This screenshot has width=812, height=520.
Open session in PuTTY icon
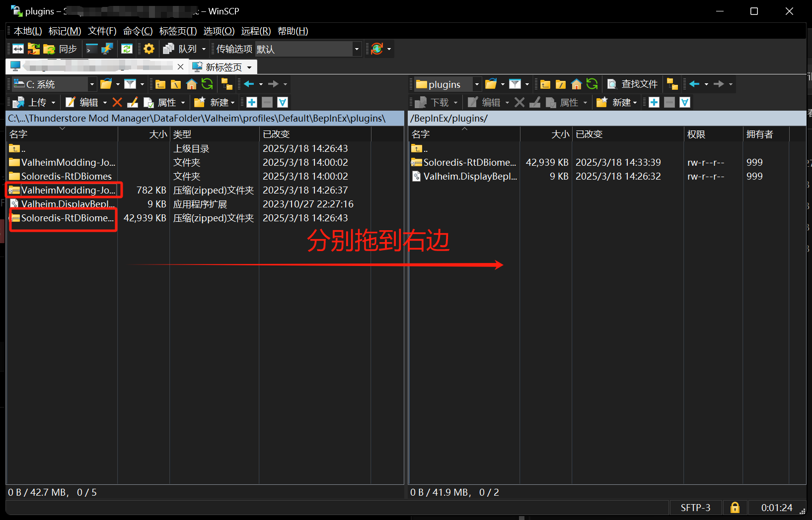107,49
